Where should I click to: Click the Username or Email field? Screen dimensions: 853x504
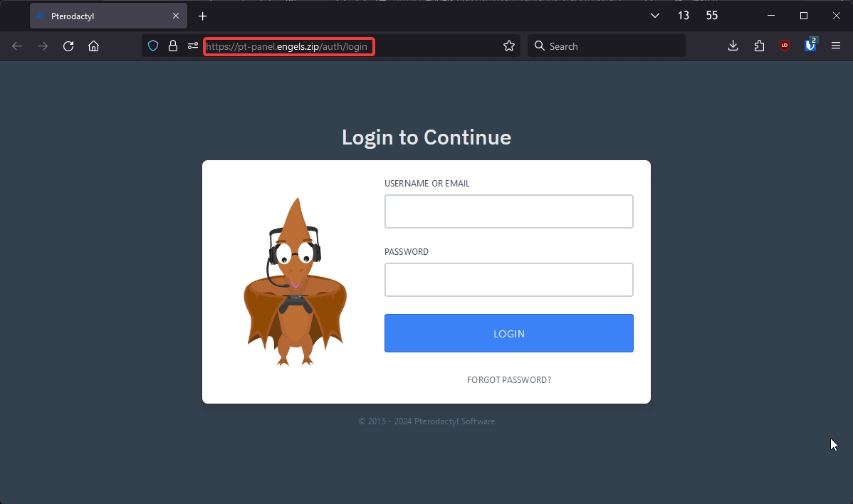pos(508,211)
